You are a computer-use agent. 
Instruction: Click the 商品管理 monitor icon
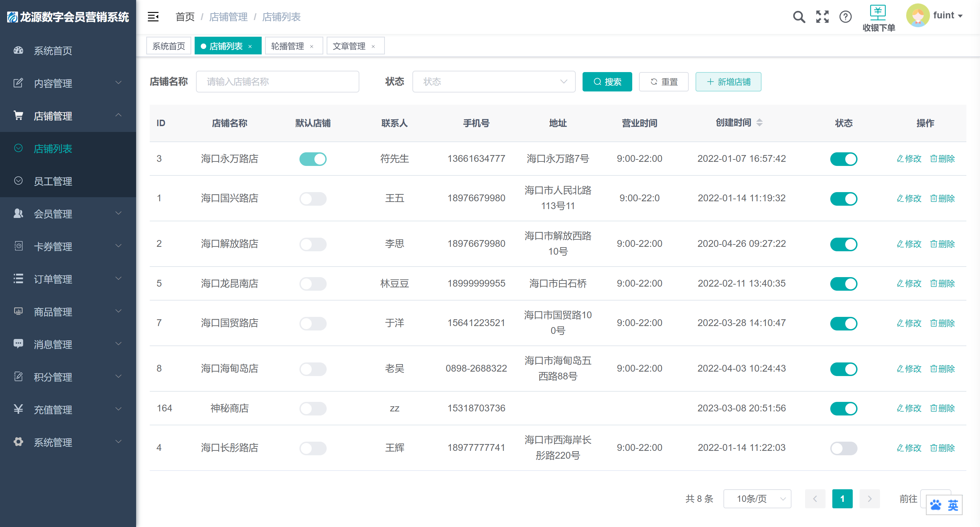[x=18, y=311]
